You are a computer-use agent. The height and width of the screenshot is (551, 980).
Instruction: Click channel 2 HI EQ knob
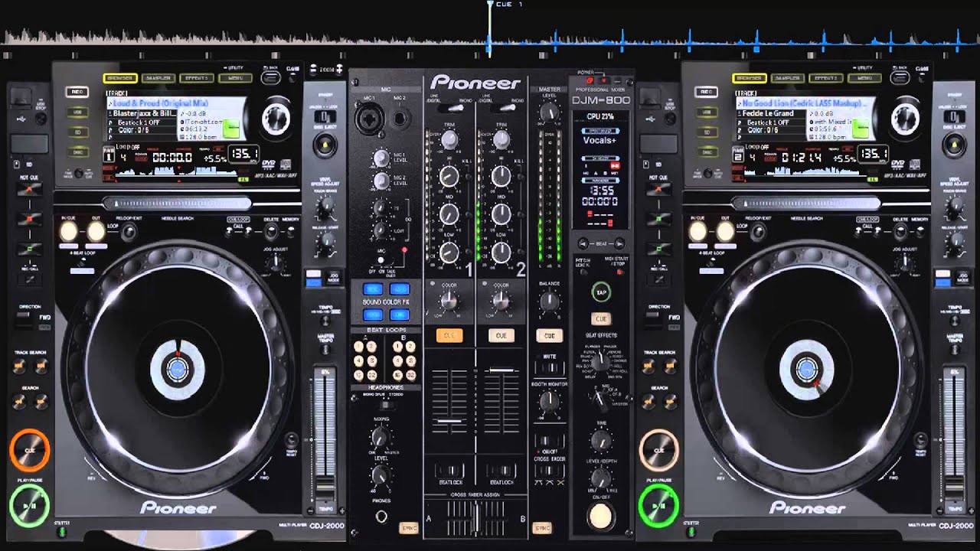tap(501, 177)
